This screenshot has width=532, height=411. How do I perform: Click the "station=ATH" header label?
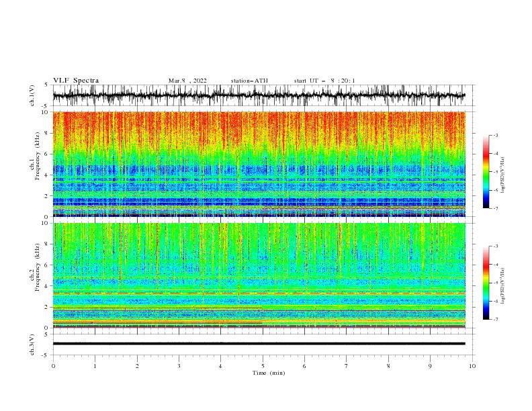[249, 81]
